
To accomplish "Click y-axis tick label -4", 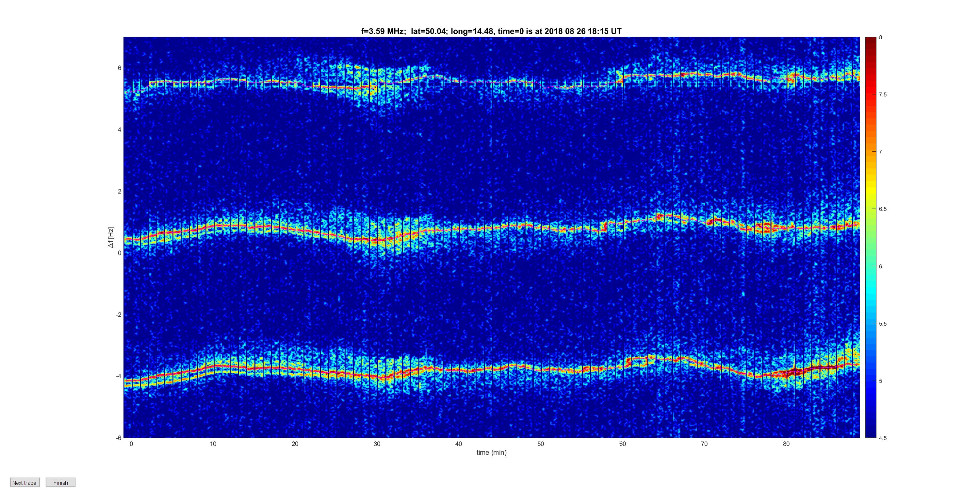I will (118, 376).
